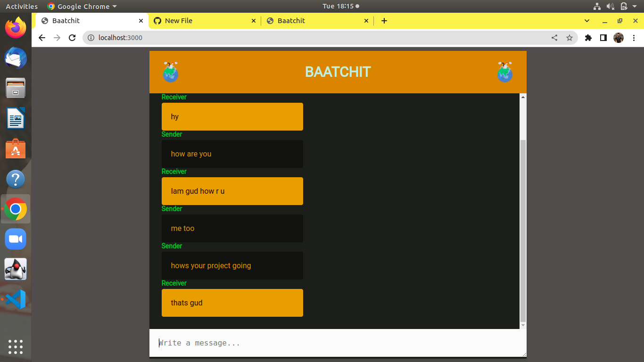Navigate back using the back arrow
The width and height of the screenshot is (644, 362).
(x=41, y=38)
